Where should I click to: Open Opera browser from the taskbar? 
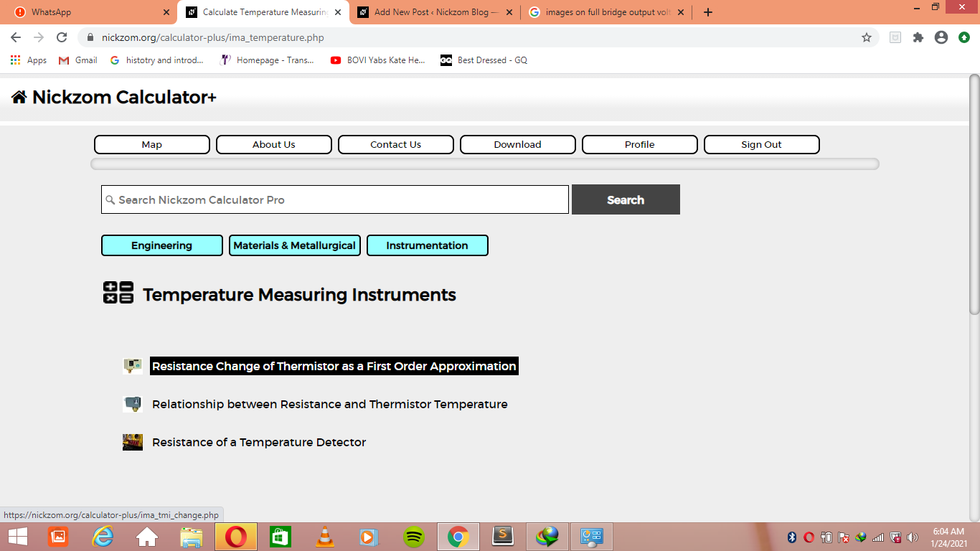point(236,537)
